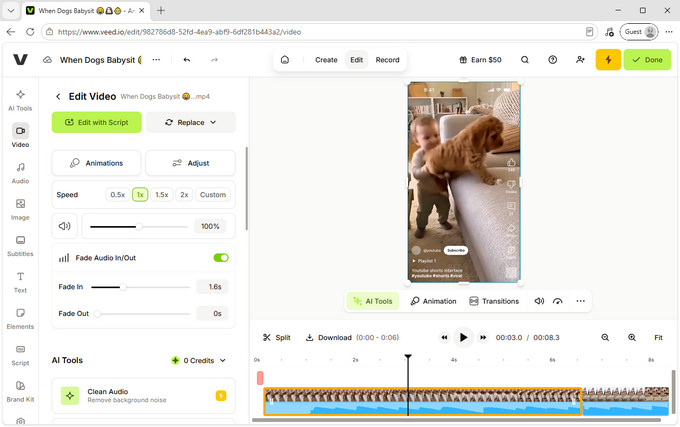Click the Fade In 1.6s value field
680x427 pixels.
(x=212, y=287)
